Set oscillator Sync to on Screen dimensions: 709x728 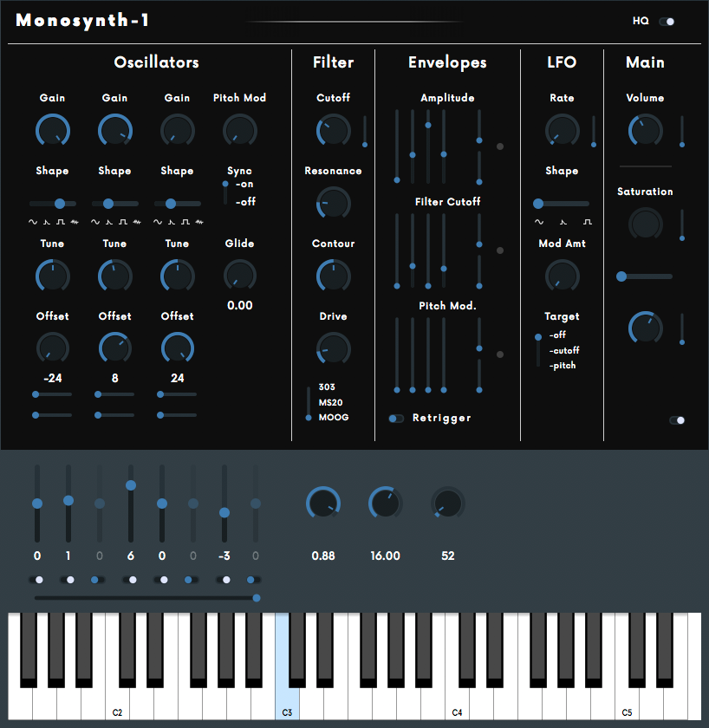click(x=244, y=185)
